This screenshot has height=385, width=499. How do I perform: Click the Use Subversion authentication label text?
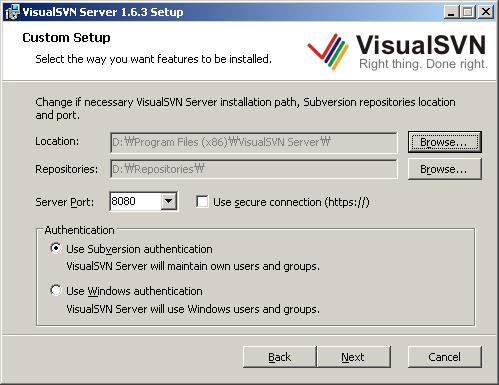tap(139, 249)
